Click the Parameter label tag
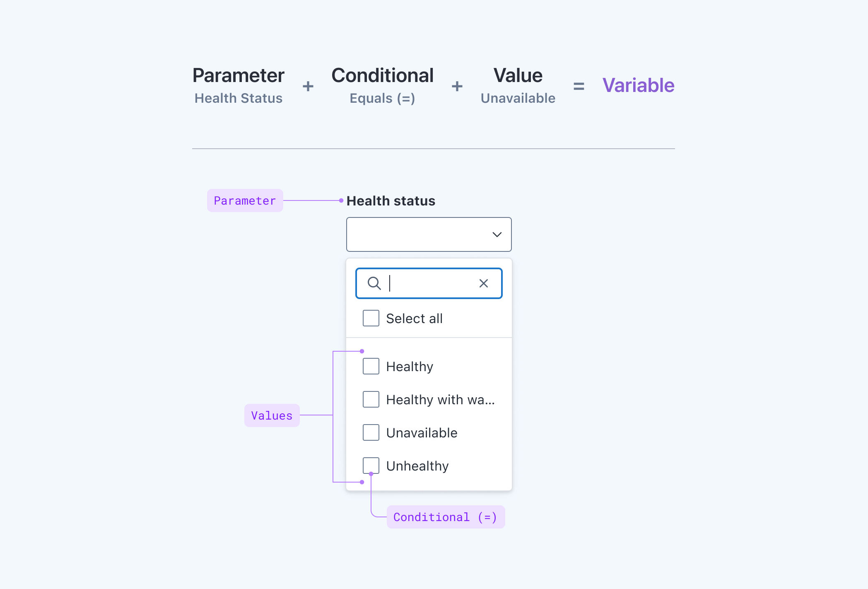The image size is (868, 589). click(x=245, y=200)
